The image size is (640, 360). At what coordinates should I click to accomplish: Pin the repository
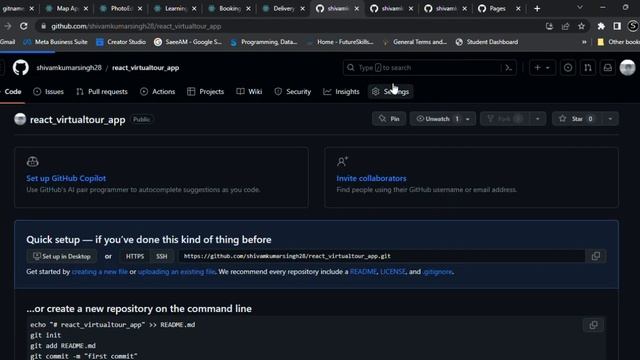pos(389,119)
